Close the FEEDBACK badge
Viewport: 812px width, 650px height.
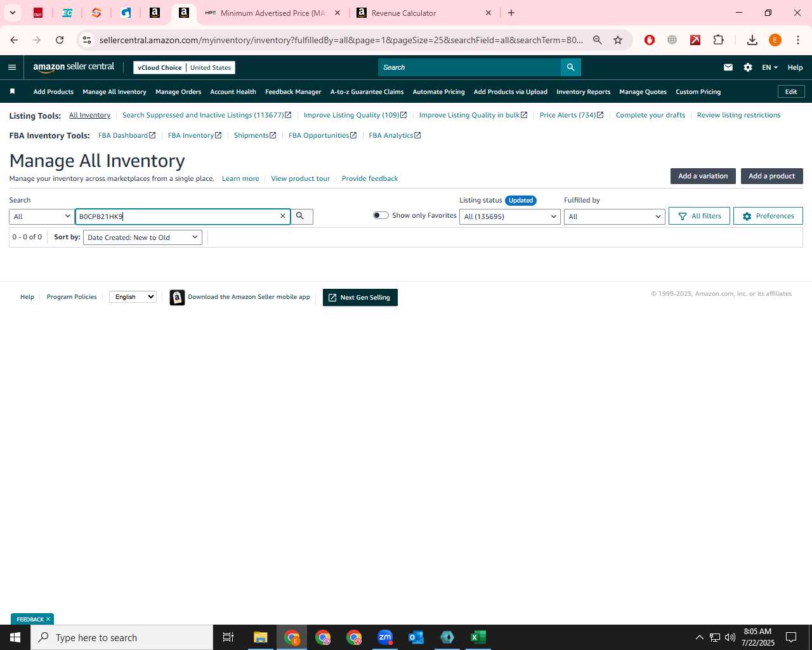[48, 619]
